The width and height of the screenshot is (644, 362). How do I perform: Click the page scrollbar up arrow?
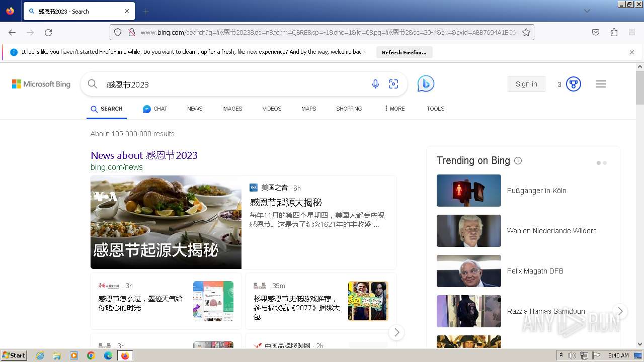[x=640, y=66]
